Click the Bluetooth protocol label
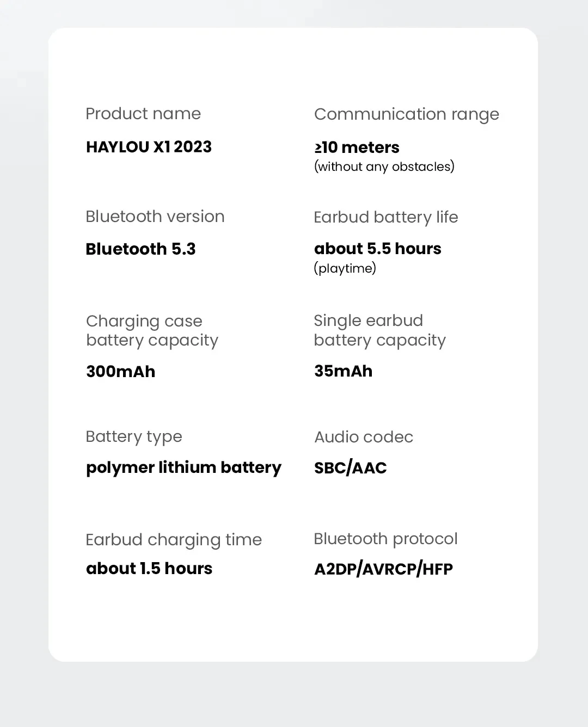This screenshot has height=727, width=588. (x=385, y=539)
